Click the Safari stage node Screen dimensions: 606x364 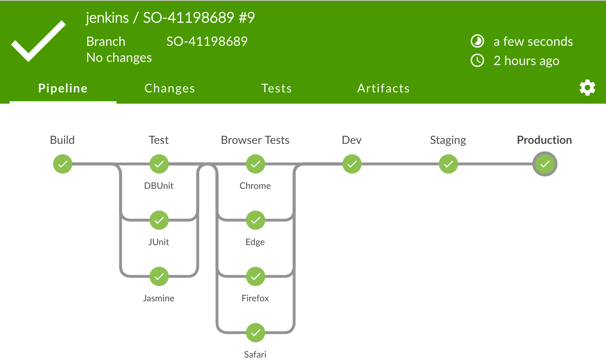pos(256,333)
